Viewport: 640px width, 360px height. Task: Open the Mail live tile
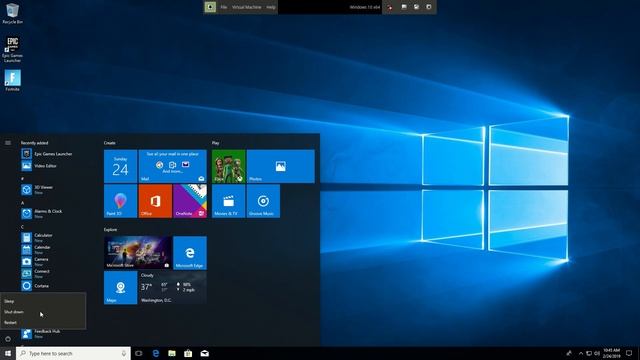click(x=173, y=166)
